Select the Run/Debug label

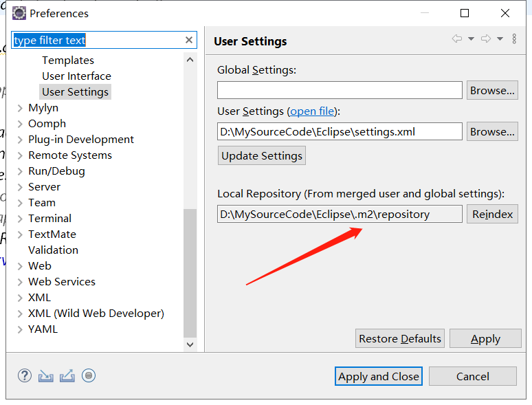(x=56, y=171)
